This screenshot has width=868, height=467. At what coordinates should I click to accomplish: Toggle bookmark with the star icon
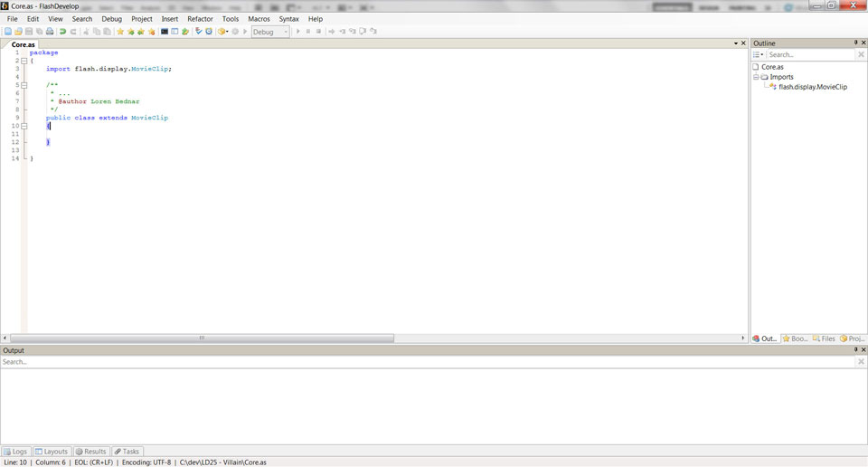(x=120, y=32)
